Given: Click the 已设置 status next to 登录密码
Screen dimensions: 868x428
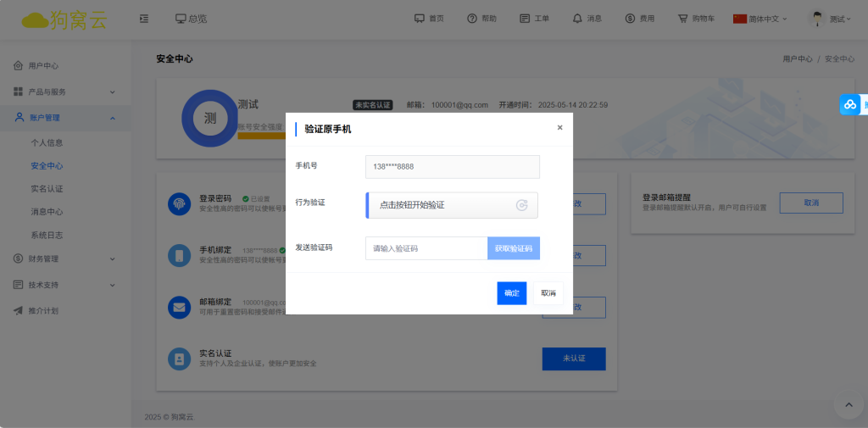Looking at the screenshot, I should tap(256, 199).
